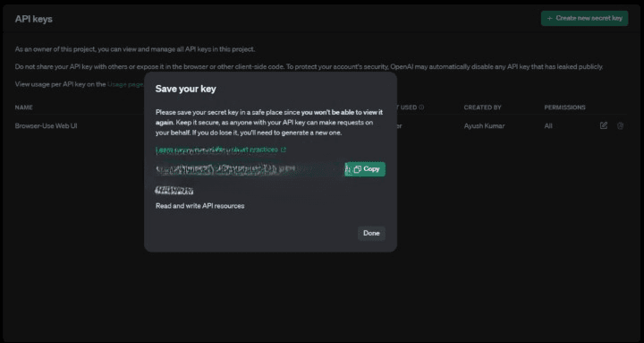
Task: Copy the secret key with the Copy button
Action: click(365, 169)
